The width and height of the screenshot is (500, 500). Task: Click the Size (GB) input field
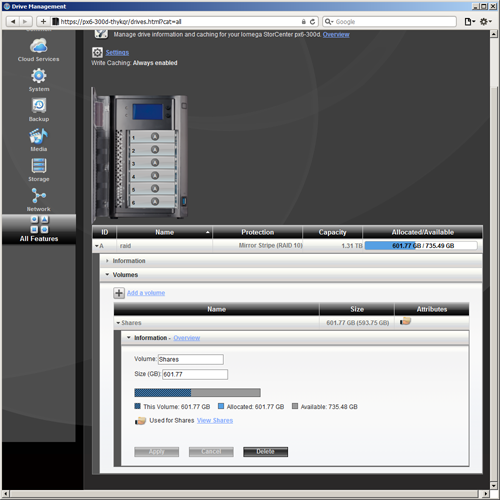point(195,374)
